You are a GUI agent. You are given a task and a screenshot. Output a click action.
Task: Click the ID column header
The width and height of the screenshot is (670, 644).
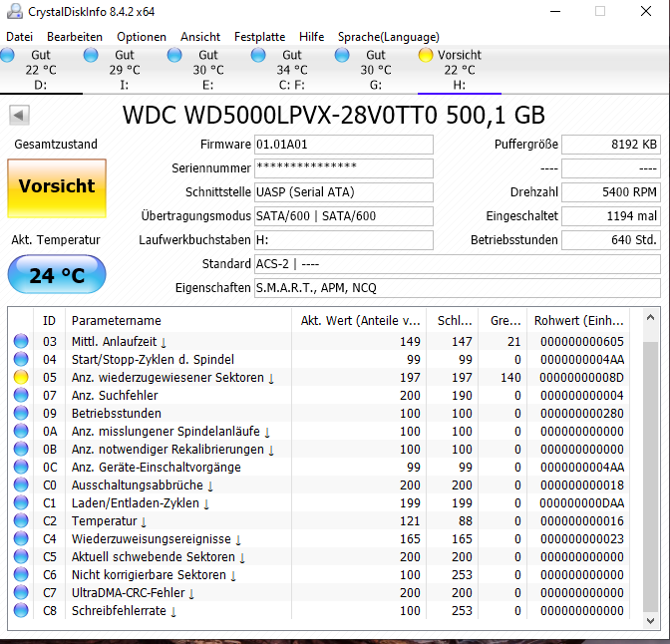click(x=49, y=320)
